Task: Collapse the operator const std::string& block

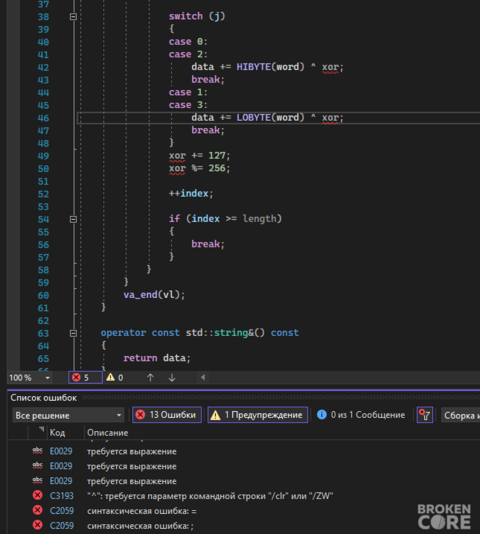Action: point(73,333)
